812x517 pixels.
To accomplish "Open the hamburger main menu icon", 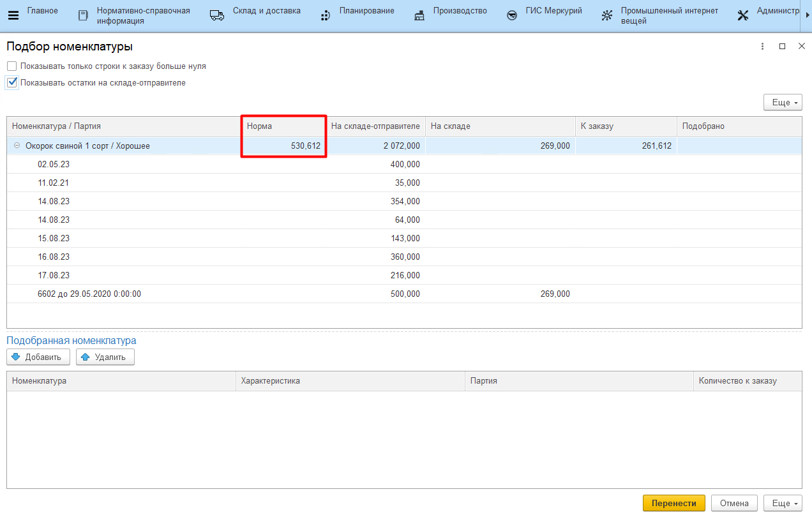I will tap(13, 15).
